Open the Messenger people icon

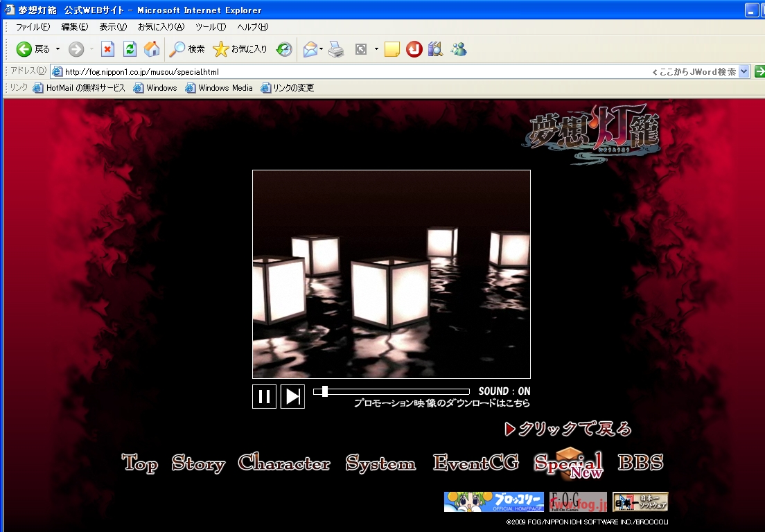458,49
